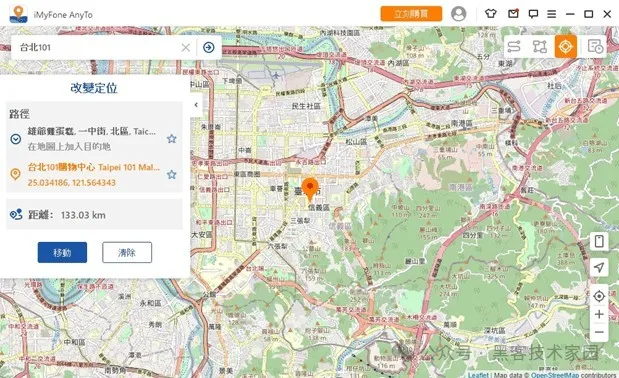
Task: Open the mail notification icon
Action: pos(513,14)
